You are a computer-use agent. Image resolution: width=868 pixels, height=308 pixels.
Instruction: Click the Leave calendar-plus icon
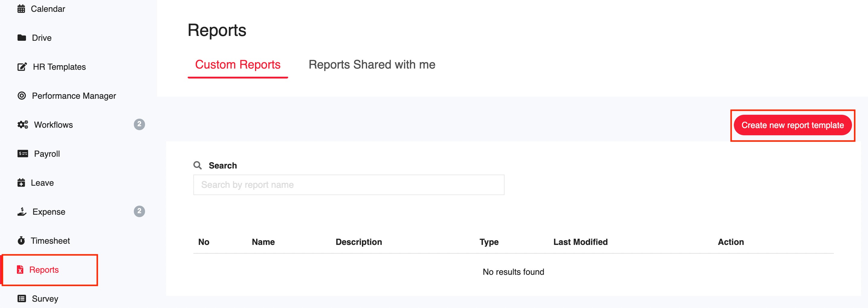[x=21, y=182]
